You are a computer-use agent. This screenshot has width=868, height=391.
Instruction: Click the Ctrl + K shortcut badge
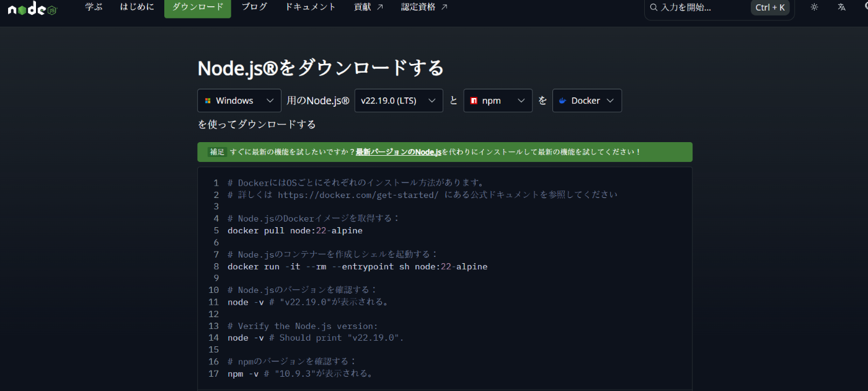[770, 7]
